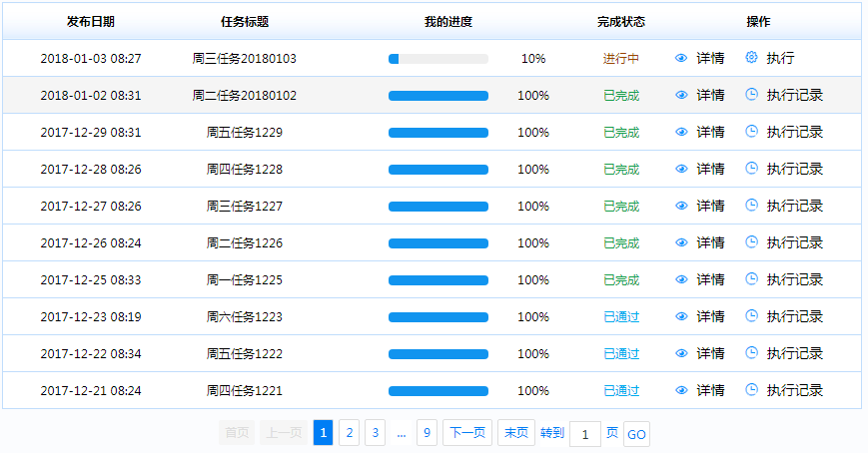Click the clock icon for 周四任务1228
Screen dimensions: 868x453
[752, 169]
